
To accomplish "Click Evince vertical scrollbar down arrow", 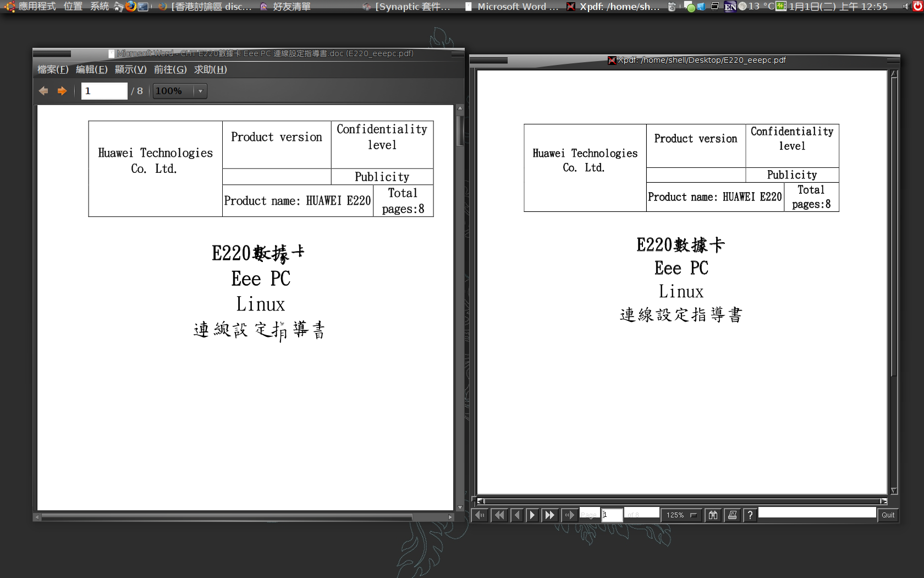I will tap(460, 507).
